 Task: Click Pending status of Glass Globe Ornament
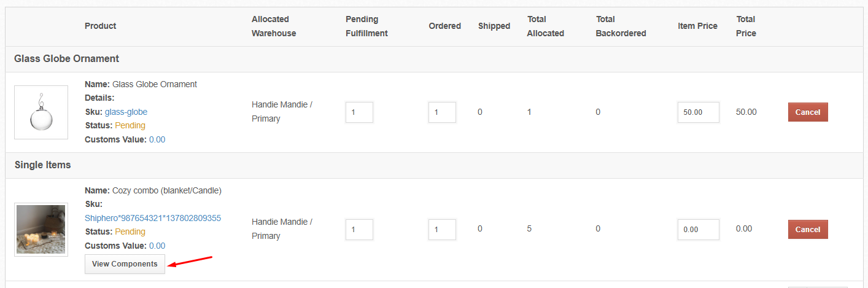point(130,125)
